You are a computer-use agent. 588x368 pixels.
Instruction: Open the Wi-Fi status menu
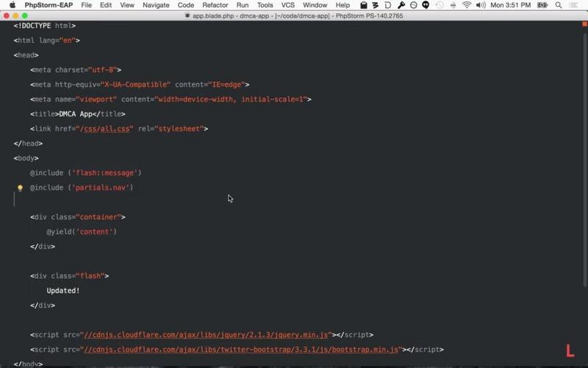pos(467,5)
